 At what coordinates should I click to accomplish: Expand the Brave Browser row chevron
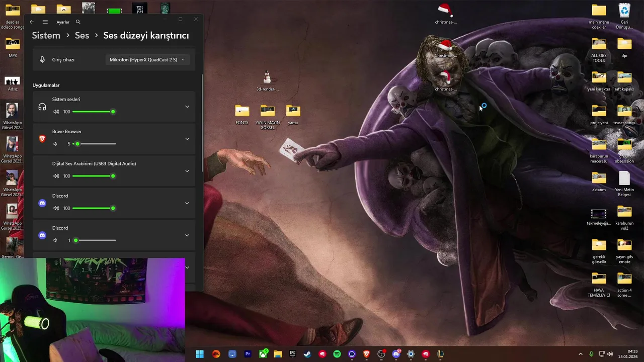(187, 139)
